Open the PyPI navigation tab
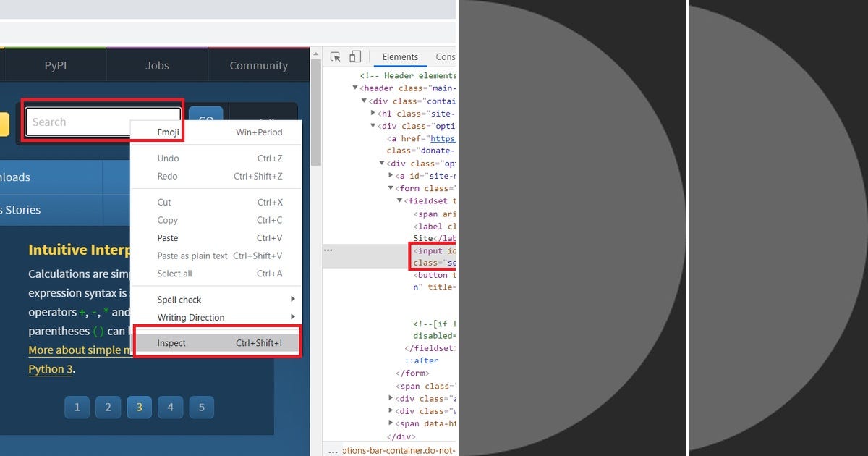 54,64
